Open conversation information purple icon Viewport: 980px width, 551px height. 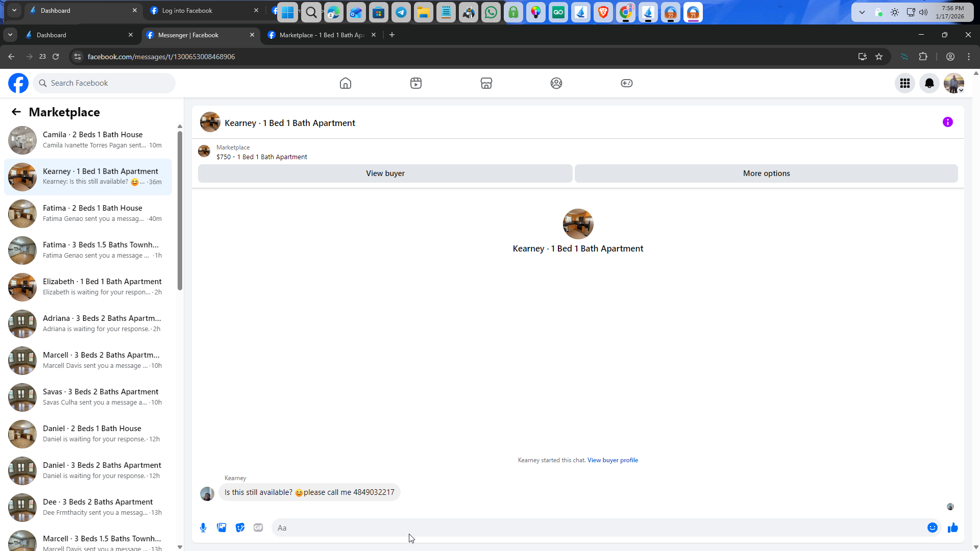coord(947,122)
